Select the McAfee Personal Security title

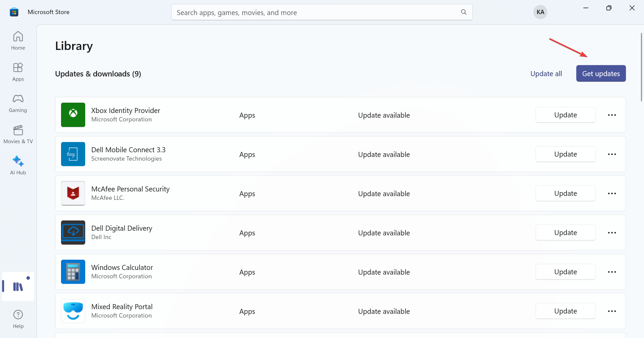[x=130, y=189]
